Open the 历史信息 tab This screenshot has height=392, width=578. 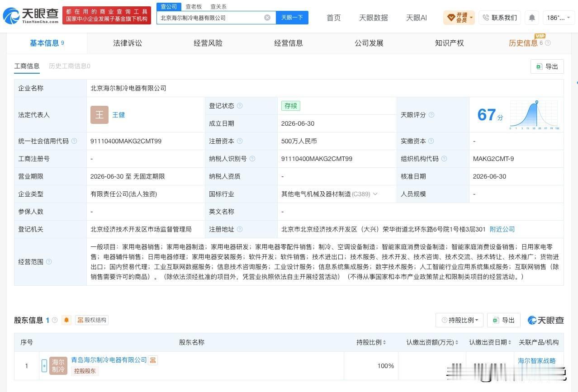point(523,43)
